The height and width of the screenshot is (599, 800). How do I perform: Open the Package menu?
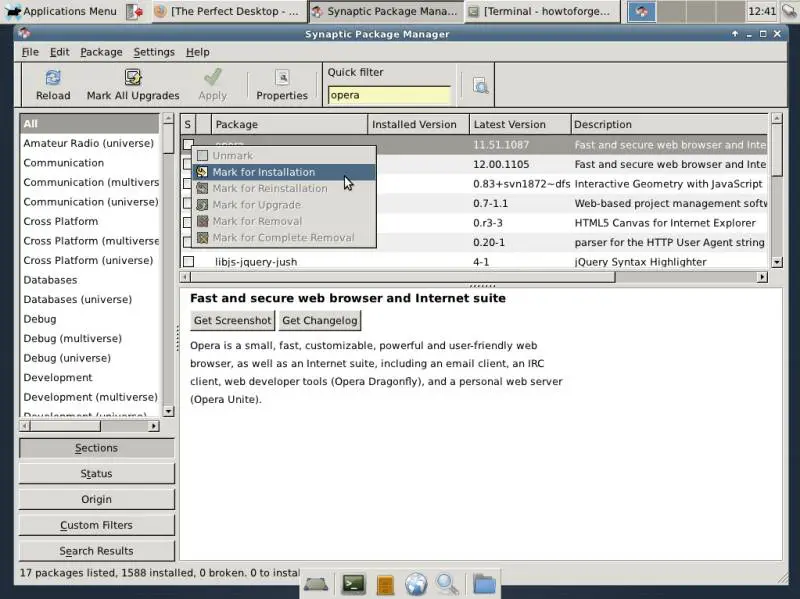(x=101, y=52)
